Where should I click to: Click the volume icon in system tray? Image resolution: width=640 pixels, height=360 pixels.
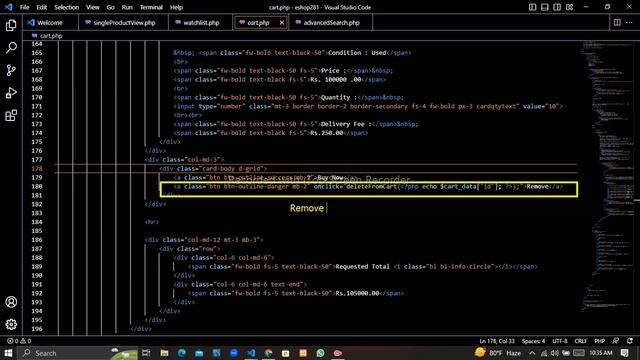(554, 353)
